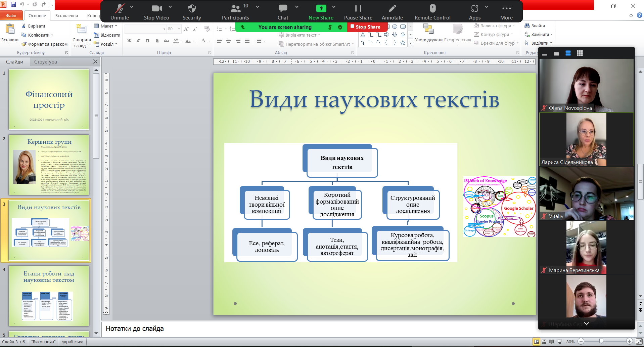Screen dimensions: 644x347
Task: Decrease font size with A-down icon
Action: (x=195, y=29)
